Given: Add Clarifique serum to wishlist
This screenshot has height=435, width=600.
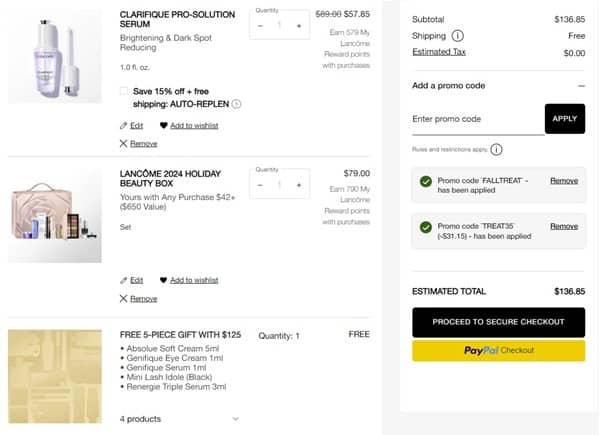Looking at the screenshot, I should 189,126.
